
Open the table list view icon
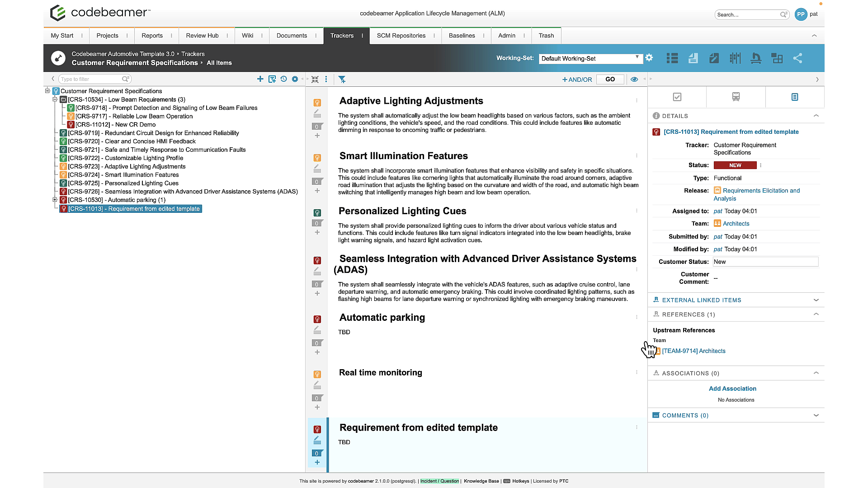point(672,58)
